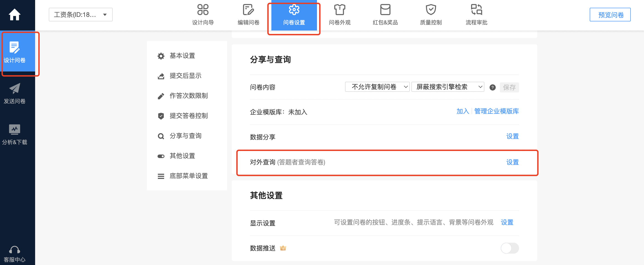Jump to 提交答卷控制 in side menu
This screenshot has height=265, width=644.
(189, 116)
